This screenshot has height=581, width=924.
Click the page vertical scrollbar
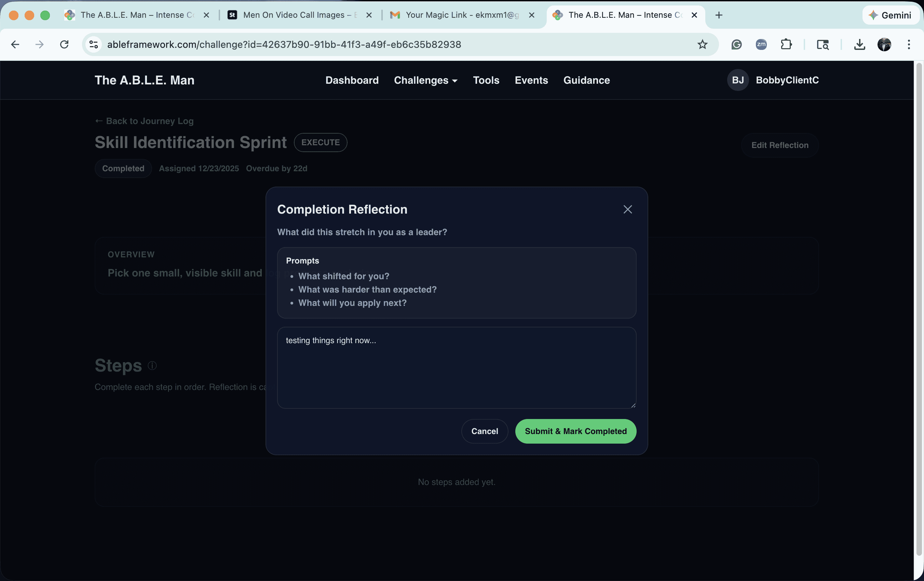pyautogui.click(x=919, y=307)
